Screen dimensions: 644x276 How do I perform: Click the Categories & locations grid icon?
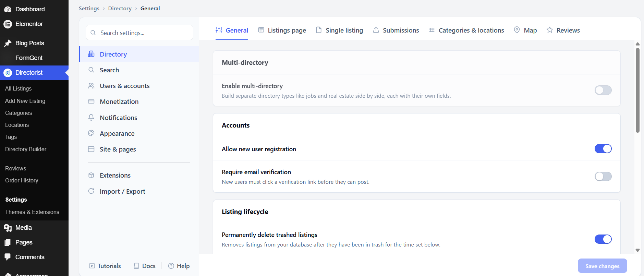(x=432, y=30)
